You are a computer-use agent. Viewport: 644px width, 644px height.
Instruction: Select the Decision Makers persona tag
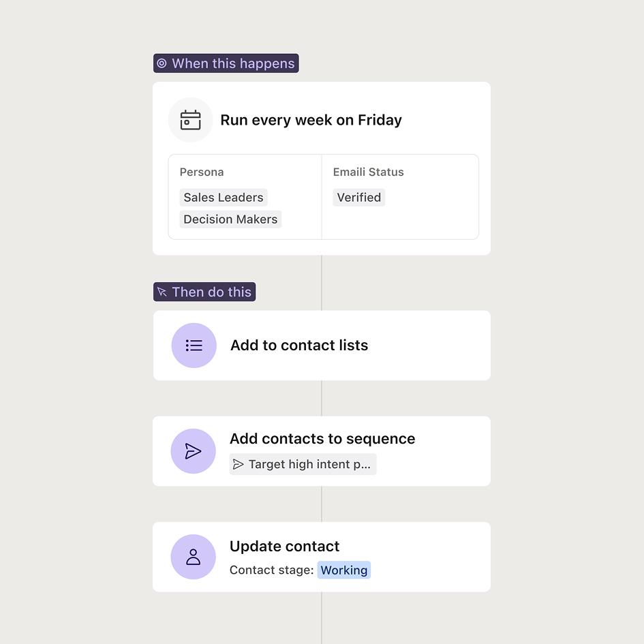coord(230,219)
